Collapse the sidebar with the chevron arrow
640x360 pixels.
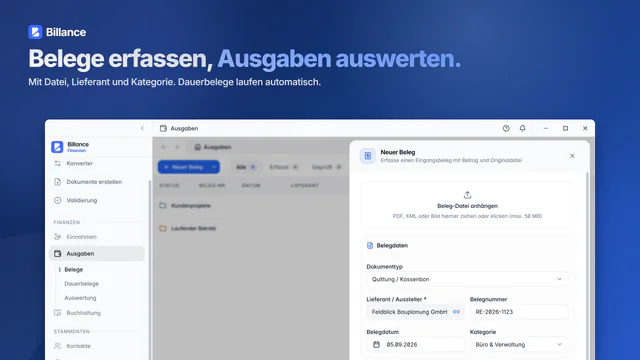click(142, 128)
